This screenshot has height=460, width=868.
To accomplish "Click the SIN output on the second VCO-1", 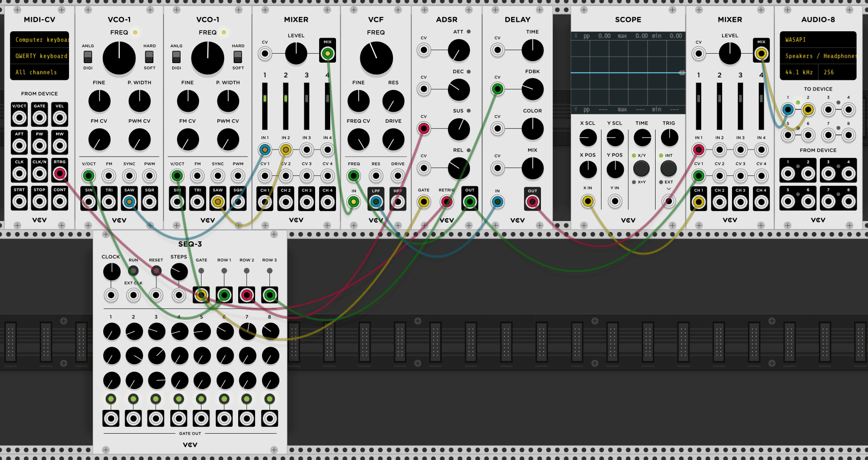I will pyautogui.click(x=177, y=201).
